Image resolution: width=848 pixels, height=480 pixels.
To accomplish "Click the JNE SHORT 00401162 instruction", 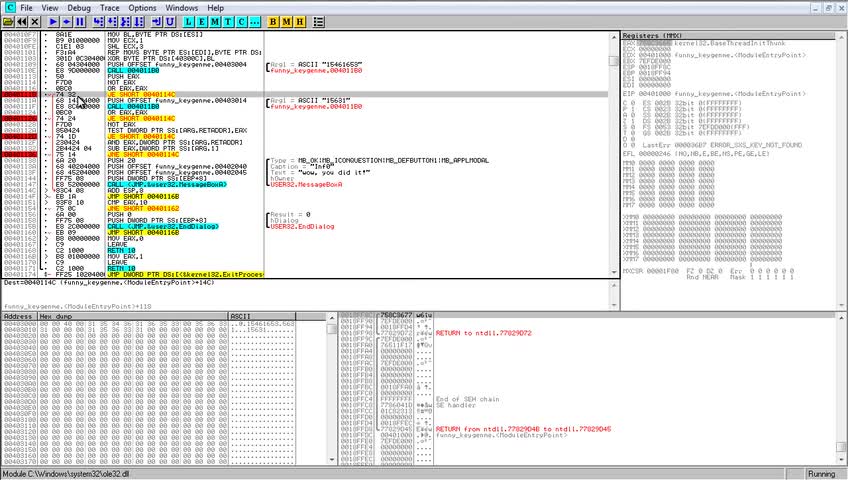I will 143,209.
